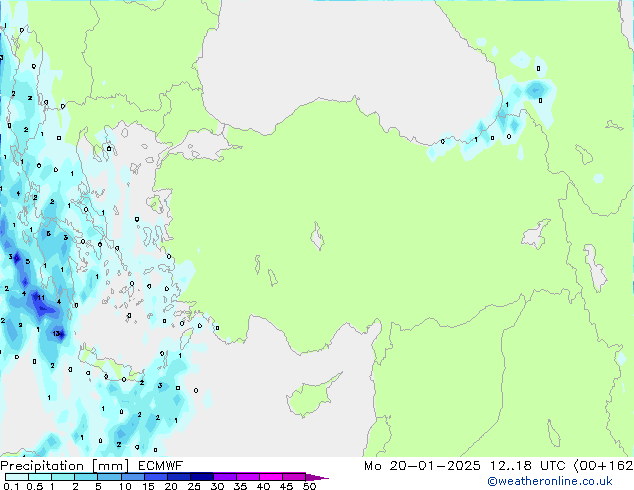The height and width of the screenshot is (490, 634).
Task: Click the '25' legend scale label
Action: (194, 486)
